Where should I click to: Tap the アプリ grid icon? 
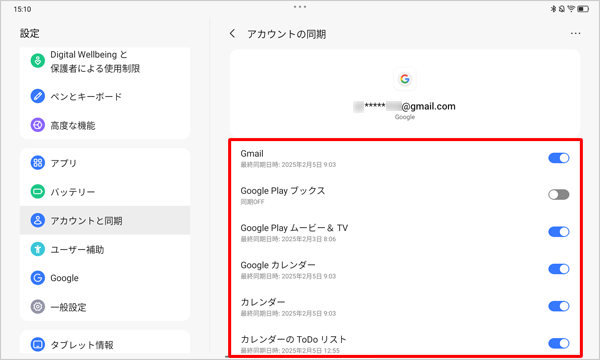tap(38, 163)
